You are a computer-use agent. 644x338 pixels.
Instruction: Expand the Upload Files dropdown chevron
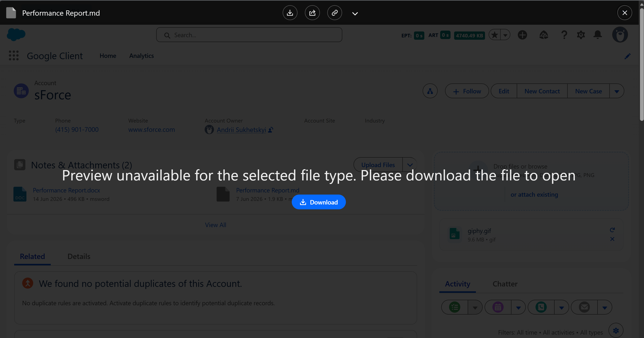click(x=410, y=165)
